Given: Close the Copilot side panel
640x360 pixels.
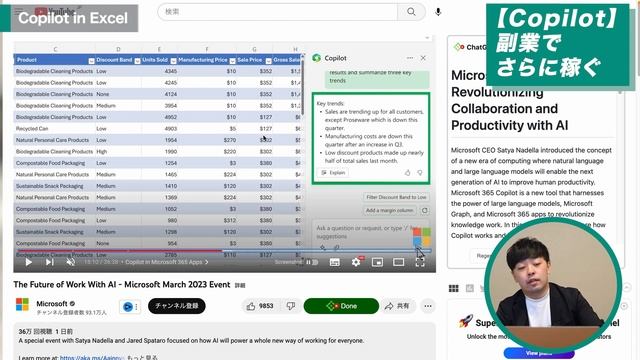Looking at the screenshot, I should coord(423,58).
